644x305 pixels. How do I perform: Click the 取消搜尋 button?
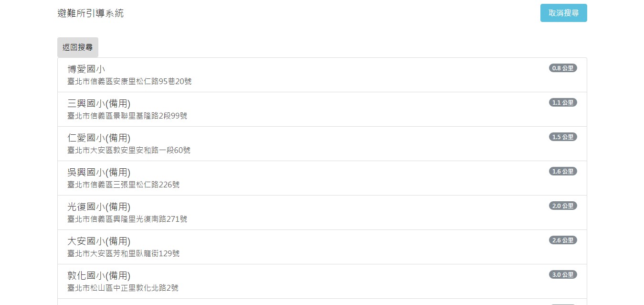[x=563, y=13]
